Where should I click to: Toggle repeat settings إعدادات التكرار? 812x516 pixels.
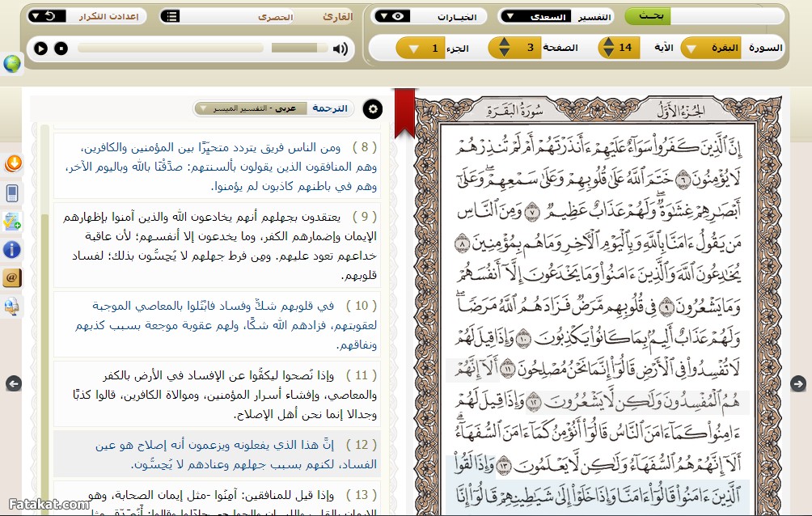pyautogui.click(x=49, y=17)
